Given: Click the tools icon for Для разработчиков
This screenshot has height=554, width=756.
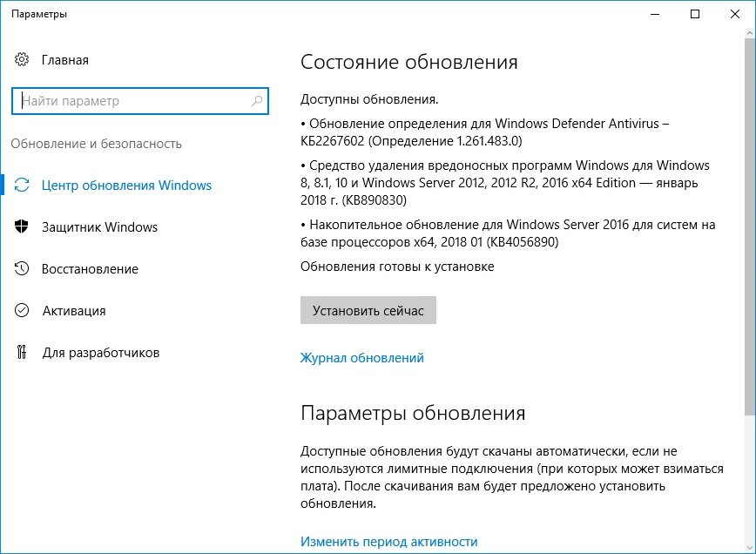Looking at the screenshot, I should (22, 352).
